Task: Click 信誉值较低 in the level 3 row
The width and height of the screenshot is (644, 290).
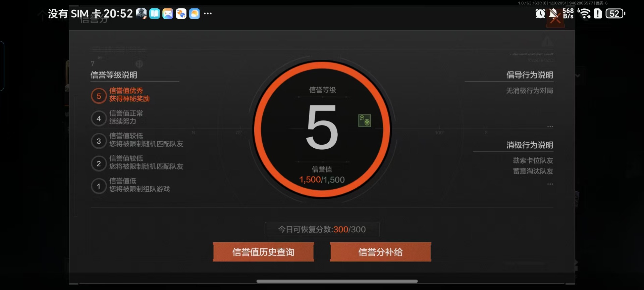Action: click(x=126, y=136)
